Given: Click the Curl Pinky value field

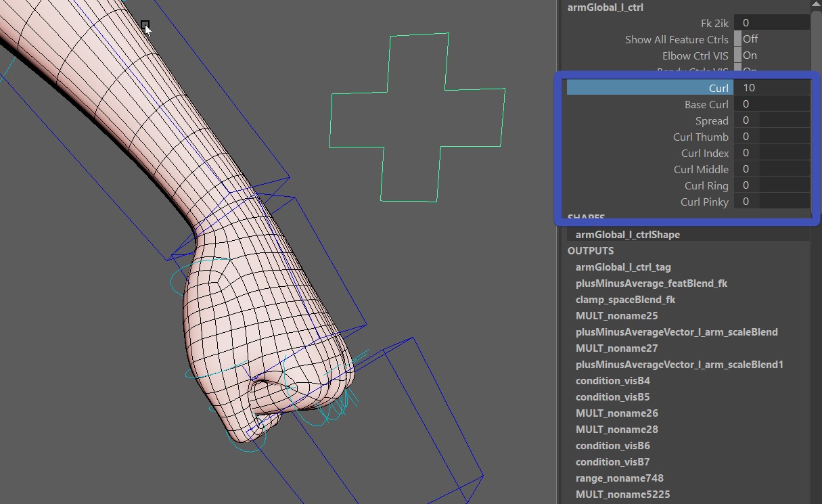Looking at the screenshot, I should [772, 202].
